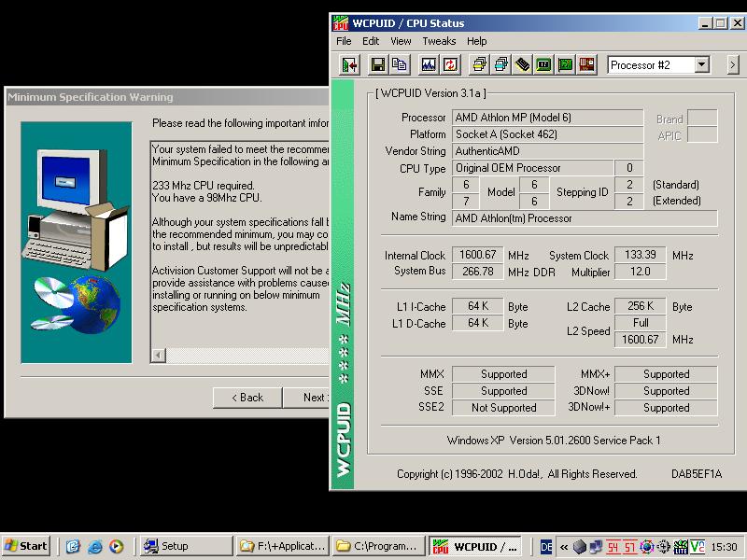Screen dimensions: 747x560
Task: Open the File menu in WCPUID
Action: 344,41
